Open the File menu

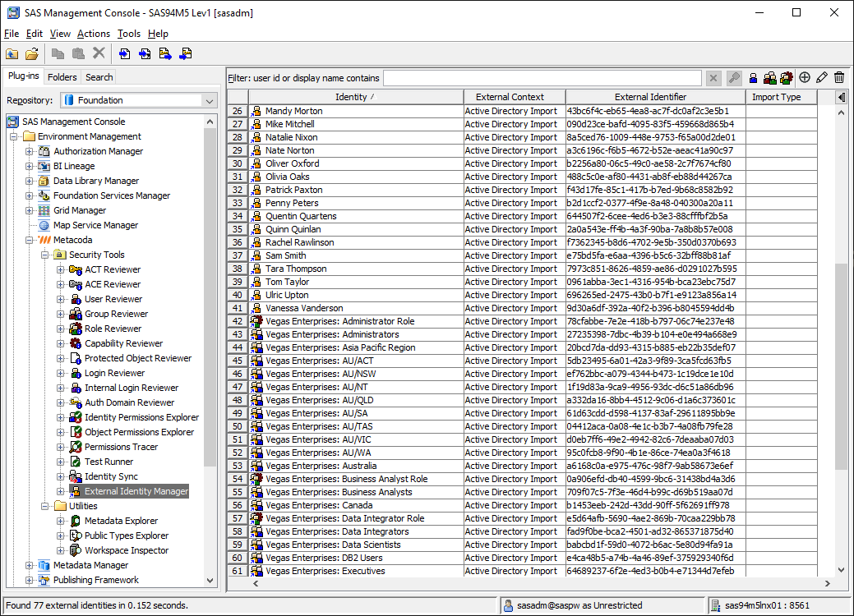[12, 34]
